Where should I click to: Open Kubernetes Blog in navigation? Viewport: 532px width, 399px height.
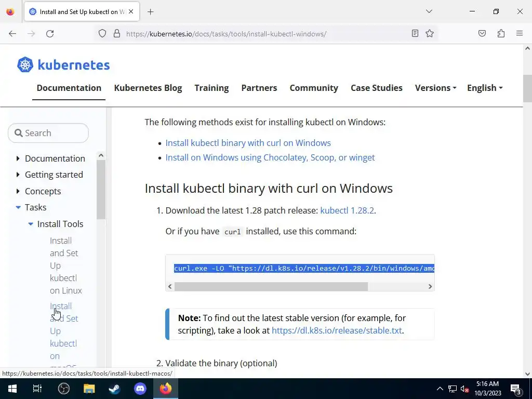point(148,88)
